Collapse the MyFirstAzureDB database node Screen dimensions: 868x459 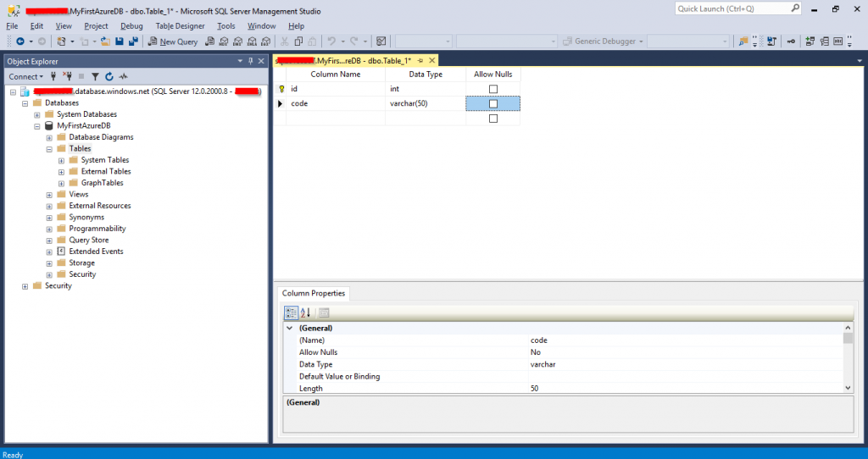37,126
